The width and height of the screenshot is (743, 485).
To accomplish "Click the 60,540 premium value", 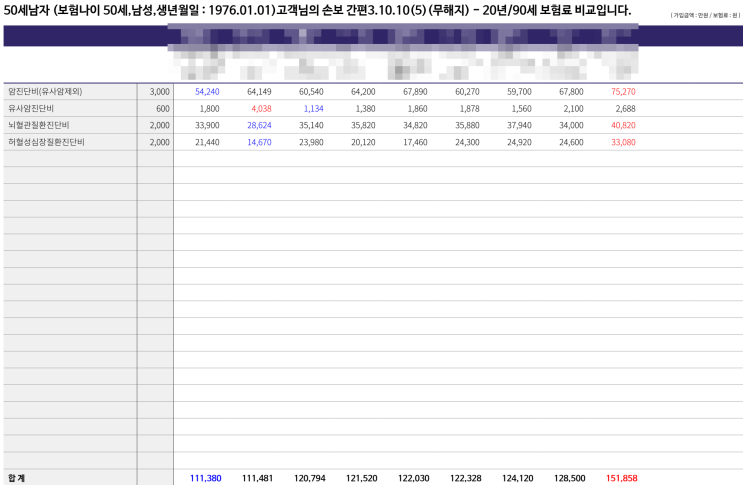I will (x=311, y=92).
